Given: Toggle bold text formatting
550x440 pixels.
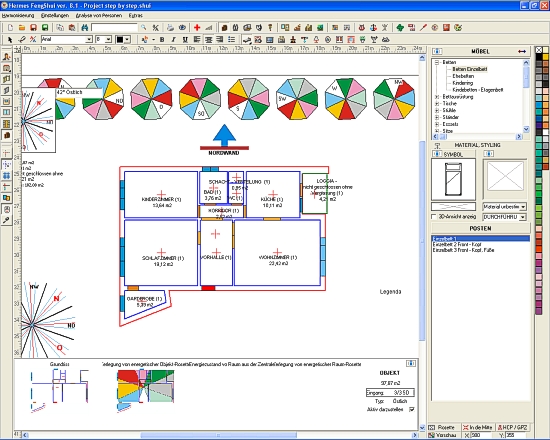Looking at the screenshot, I should coord(162,39).
